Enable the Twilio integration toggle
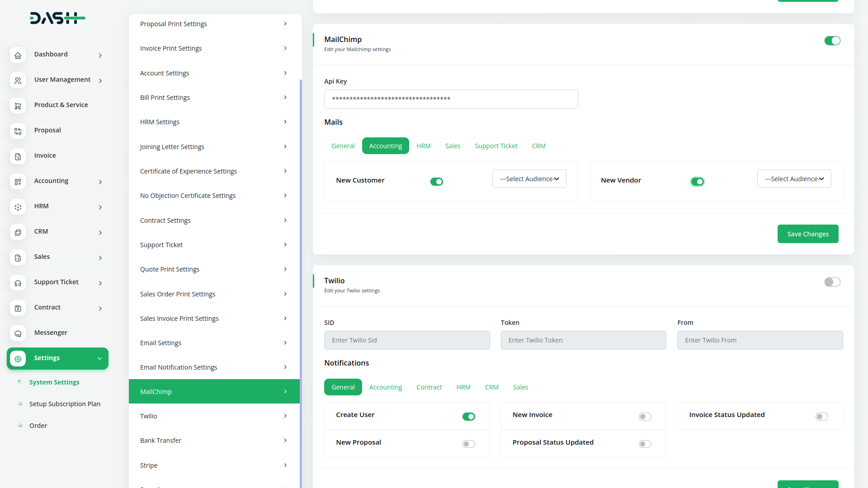 coord(832,282)
